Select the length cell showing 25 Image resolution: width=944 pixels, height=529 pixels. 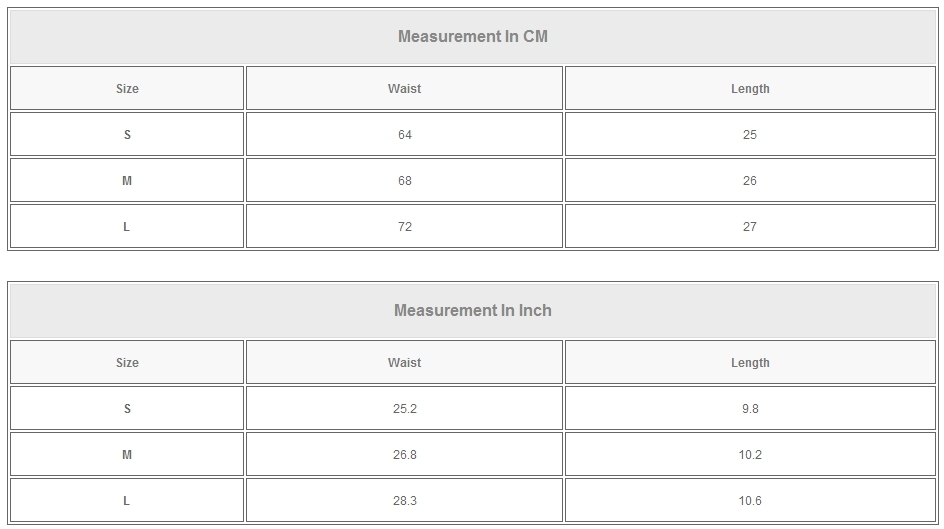click(x=750, y=135)
